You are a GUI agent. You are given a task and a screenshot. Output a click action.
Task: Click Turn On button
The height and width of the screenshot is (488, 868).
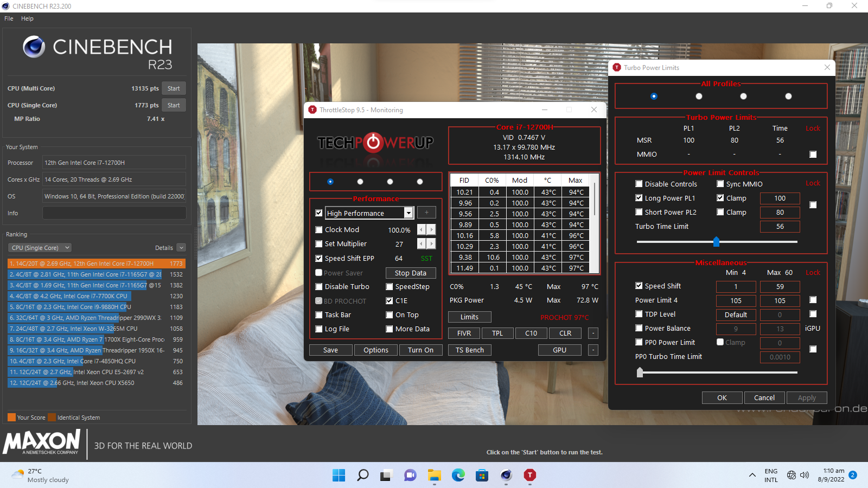[x=420, y=350]
